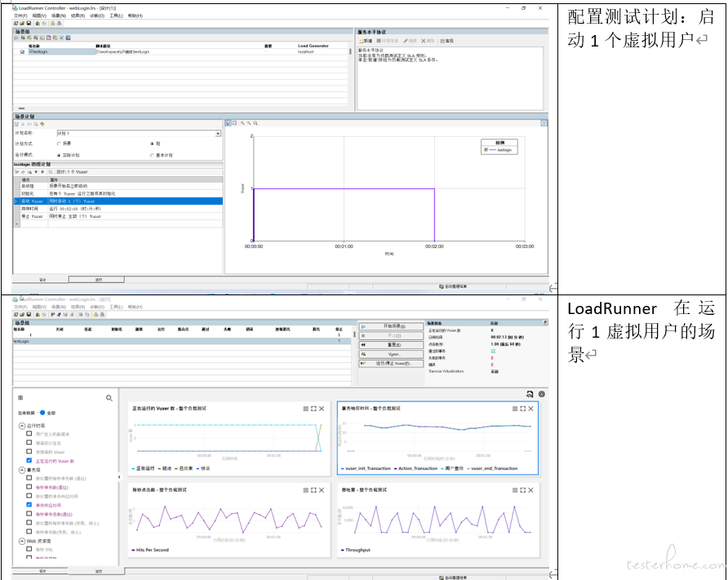Uncheck the 正在运行的 Vuser 数 graph checkbox
This screenshot has width=728, height=580.
(x=29, y=461)
